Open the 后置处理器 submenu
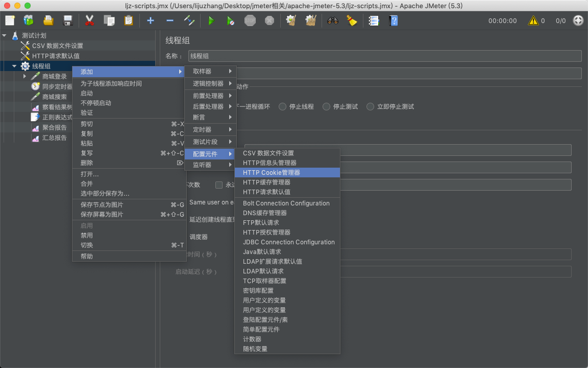This screenshot has height=368, width=588. click(x=210, y=107)
